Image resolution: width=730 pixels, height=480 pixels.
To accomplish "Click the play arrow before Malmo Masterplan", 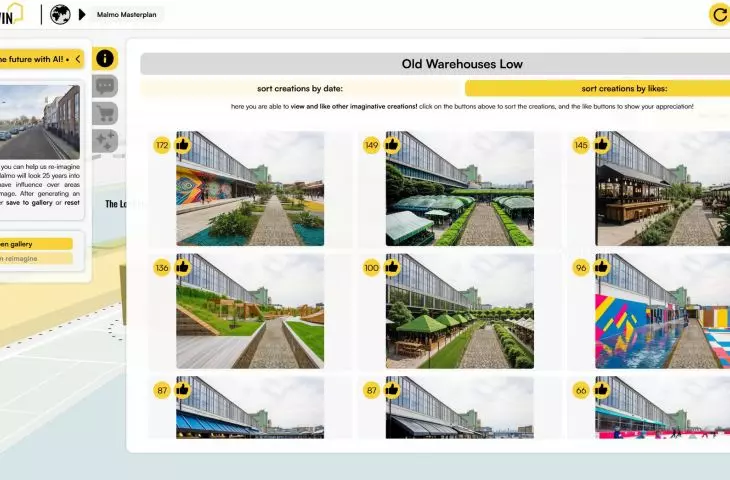I will [82, 14].
